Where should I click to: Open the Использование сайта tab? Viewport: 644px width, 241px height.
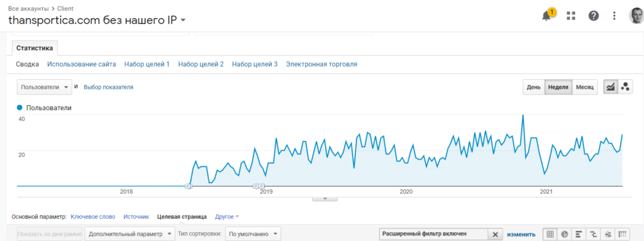(82, 64)
